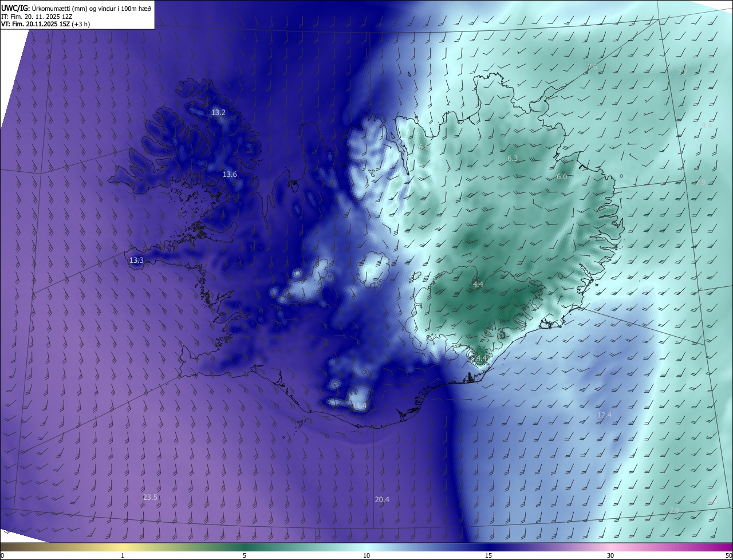Screen dimensions: 733x560
Task: Click the 20.4 value over the ocean
Action: pos(382,500)
